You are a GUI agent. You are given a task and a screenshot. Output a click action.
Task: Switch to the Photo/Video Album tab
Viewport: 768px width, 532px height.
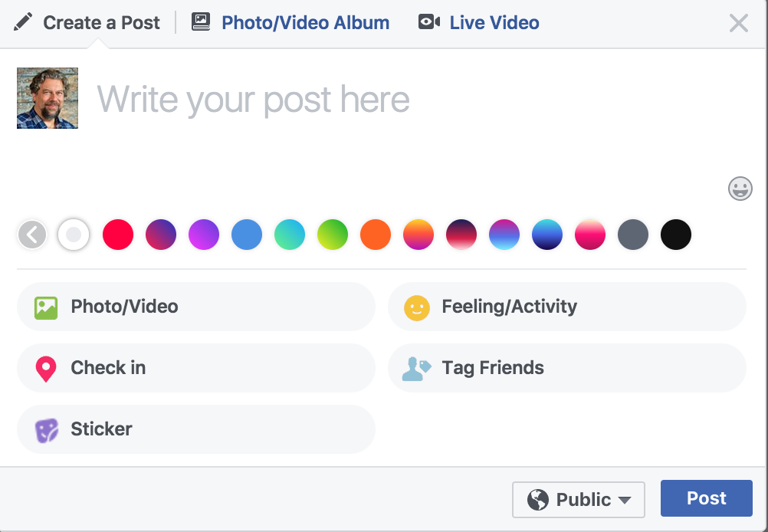coord(305,22)
